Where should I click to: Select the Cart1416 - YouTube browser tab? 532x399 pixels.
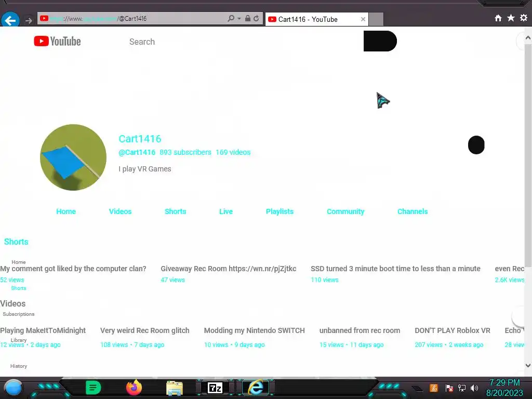(x=316, y=19)
